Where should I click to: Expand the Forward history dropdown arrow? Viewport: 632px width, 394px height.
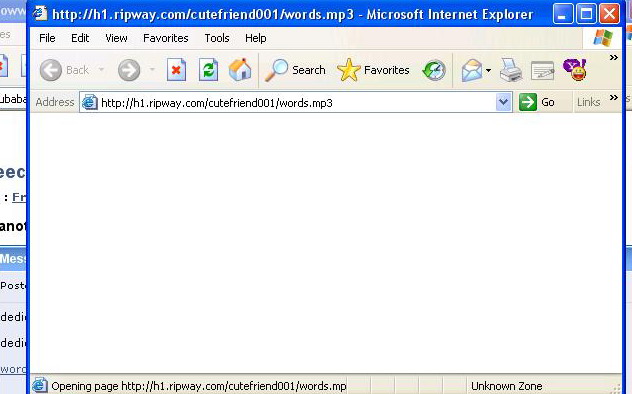tap(152, 70)
